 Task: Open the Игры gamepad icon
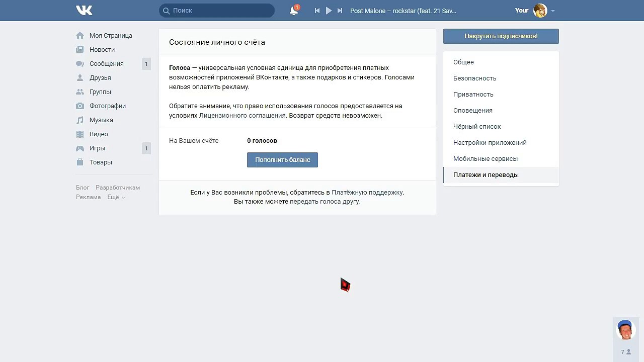pos(80,148)
